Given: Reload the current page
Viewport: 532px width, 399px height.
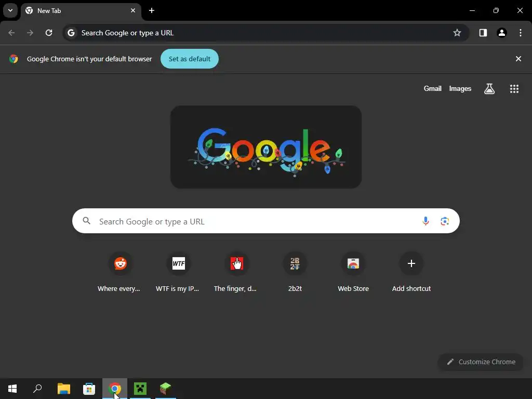Looking at the screenshot, I should (x=49, y=33).
